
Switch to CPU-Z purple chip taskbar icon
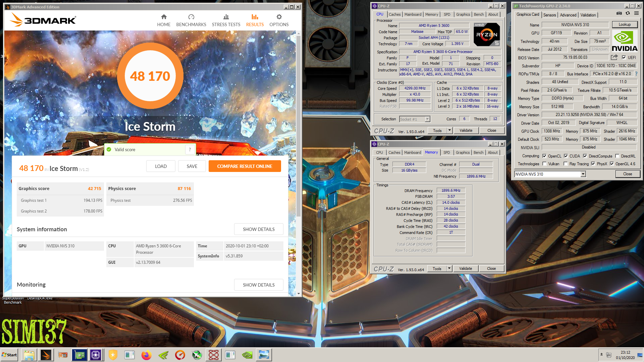96,355
